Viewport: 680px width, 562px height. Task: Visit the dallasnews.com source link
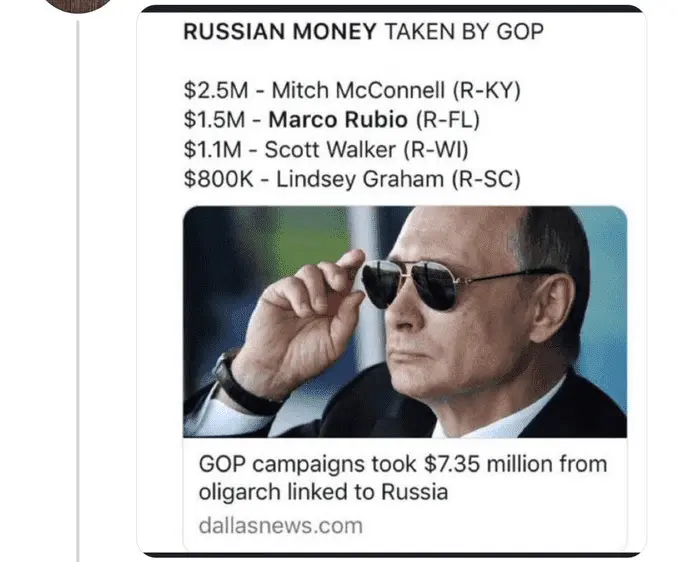280,525
